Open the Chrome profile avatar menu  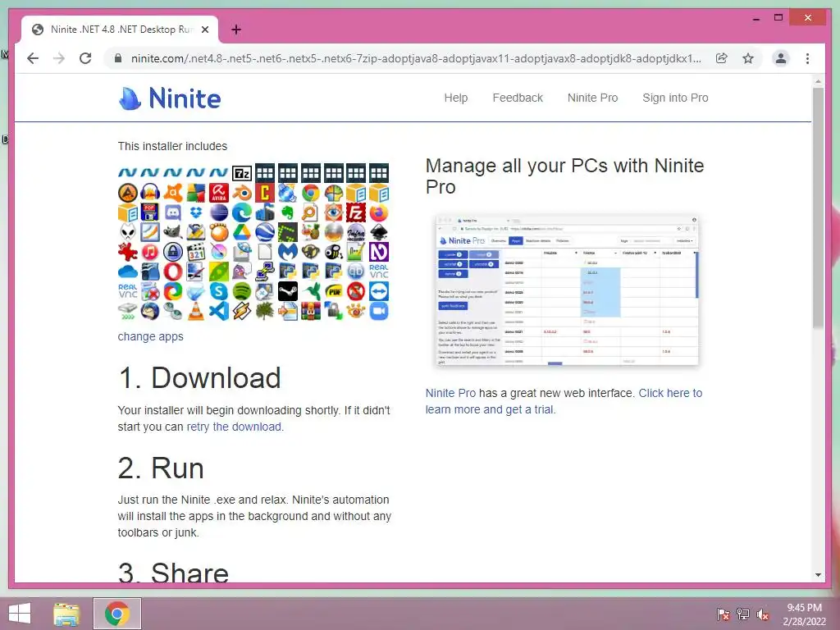(x=781, y=58)
